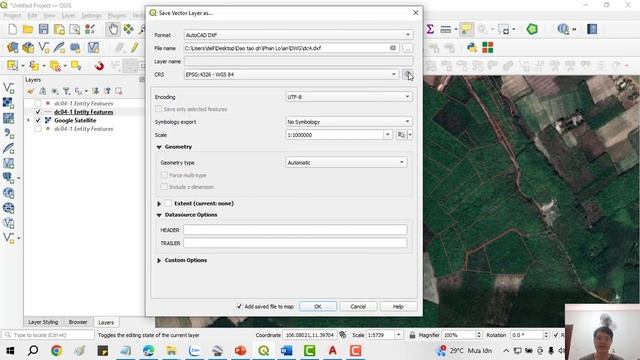Open the Settings menu
The width and height of the screenshot is (640, 360).
click(91, 16)
